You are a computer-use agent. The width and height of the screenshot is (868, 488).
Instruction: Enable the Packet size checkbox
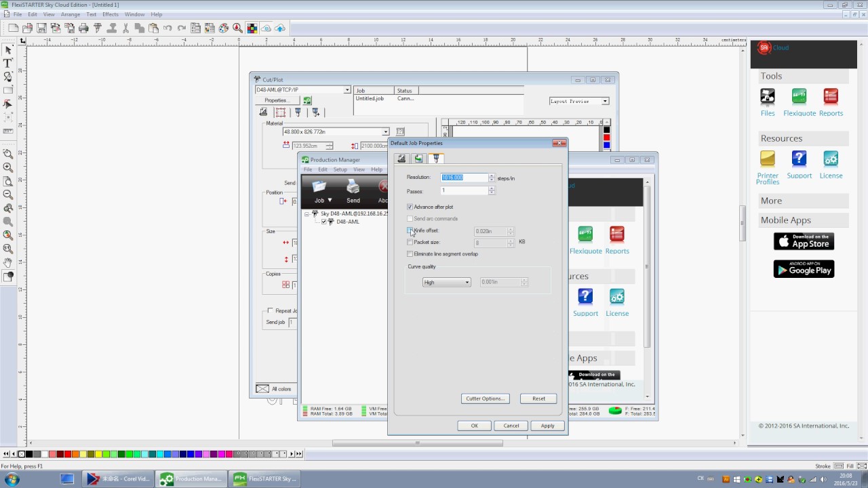pyautogui.click(x=410, y=242)
